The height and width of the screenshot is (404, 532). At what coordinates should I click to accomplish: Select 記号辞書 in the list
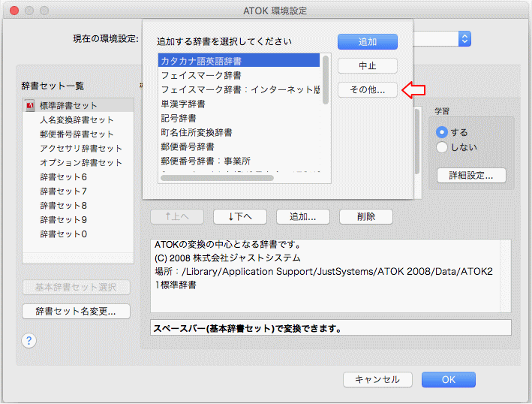(x=239, y=118)
